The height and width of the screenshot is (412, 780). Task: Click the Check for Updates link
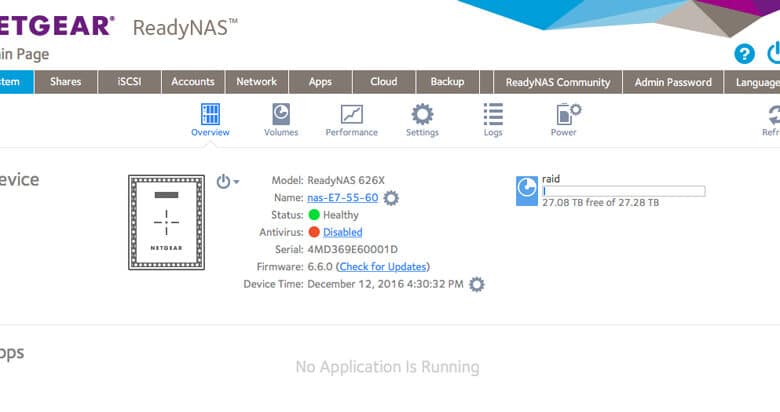[383, 267]
